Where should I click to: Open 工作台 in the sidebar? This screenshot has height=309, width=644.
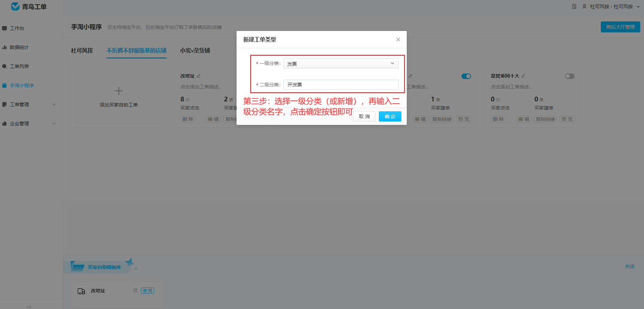(17, 28)
